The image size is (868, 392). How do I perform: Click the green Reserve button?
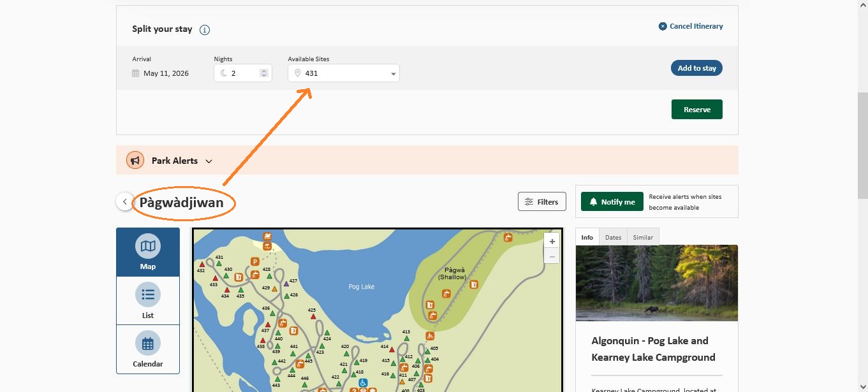[696, 110]
